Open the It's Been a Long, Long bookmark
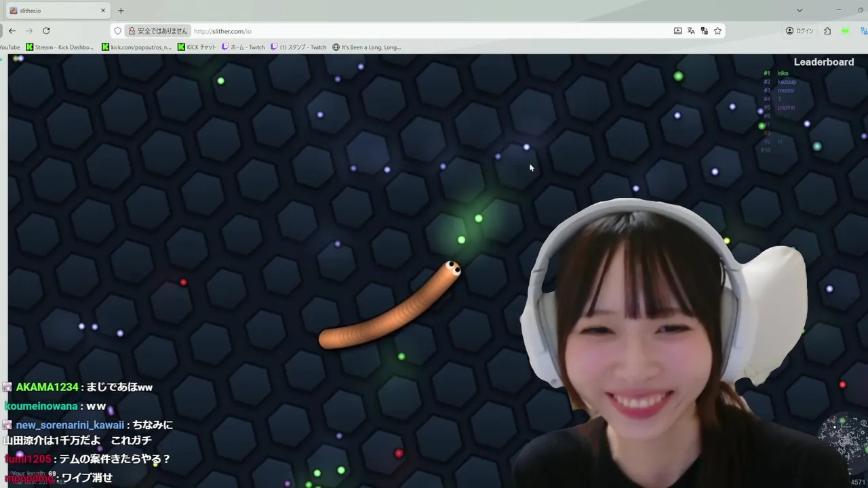This screenshot has height=488, width=868. point(367,47)
